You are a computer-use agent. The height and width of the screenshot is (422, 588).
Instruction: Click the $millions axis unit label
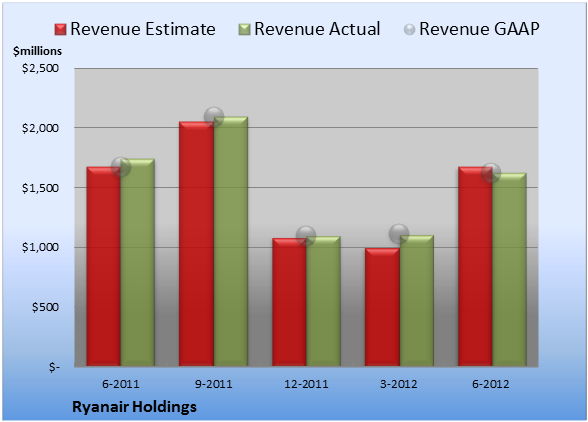click(x=38, y=51)
